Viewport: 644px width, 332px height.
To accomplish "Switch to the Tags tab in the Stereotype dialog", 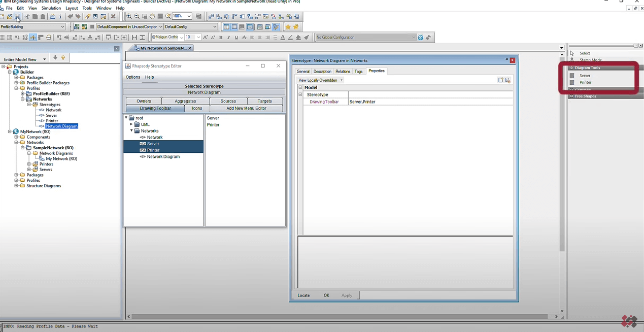I will [x=359, y=71].
